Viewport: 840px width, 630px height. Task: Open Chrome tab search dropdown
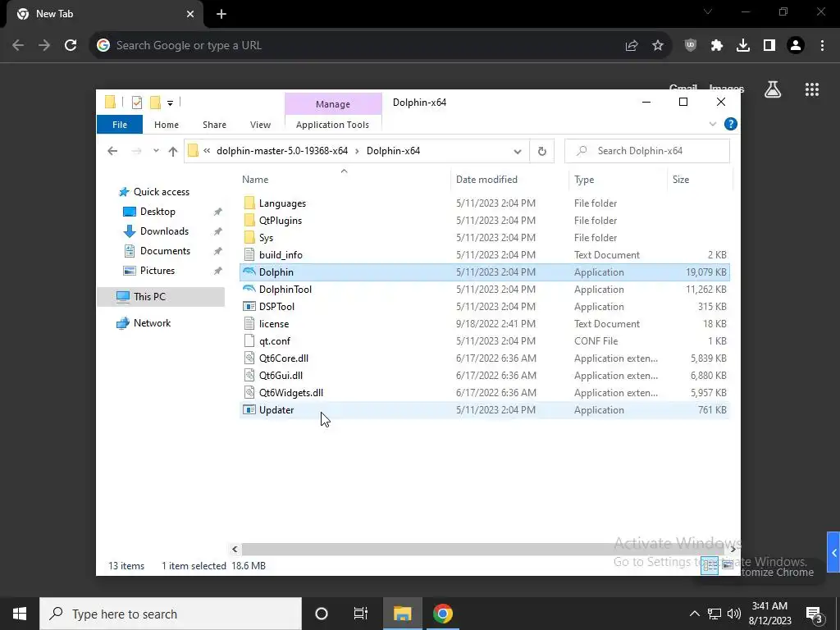[708, 11]
